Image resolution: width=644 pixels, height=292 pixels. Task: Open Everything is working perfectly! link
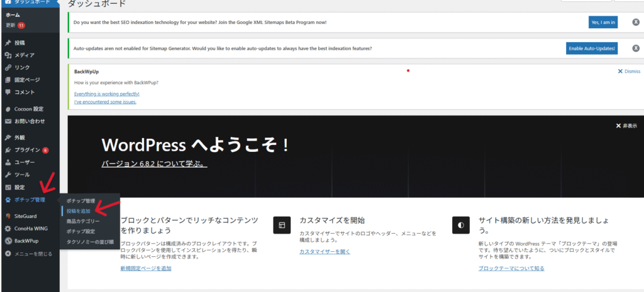107,94
